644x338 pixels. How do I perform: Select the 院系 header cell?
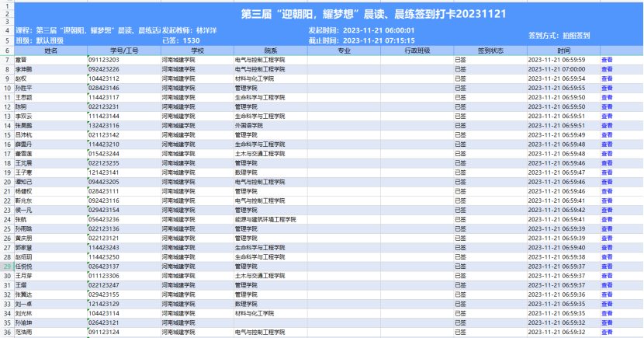(x=271, y=50)
